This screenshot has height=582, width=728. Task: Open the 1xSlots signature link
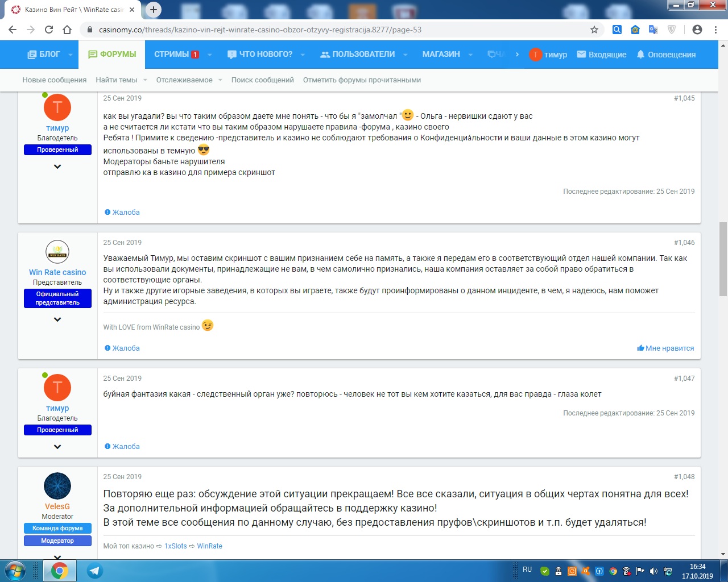point(176,546)
